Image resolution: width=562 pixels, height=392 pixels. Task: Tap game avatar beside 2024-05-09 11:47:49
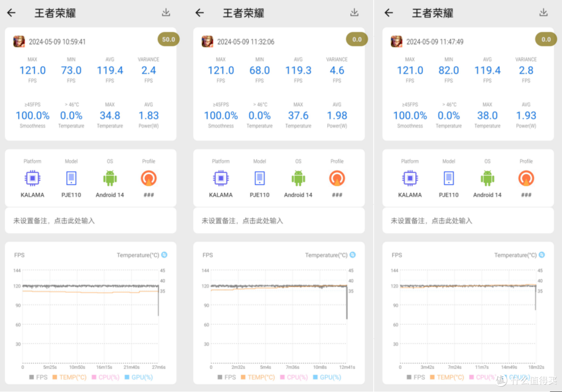coord(397,42)
